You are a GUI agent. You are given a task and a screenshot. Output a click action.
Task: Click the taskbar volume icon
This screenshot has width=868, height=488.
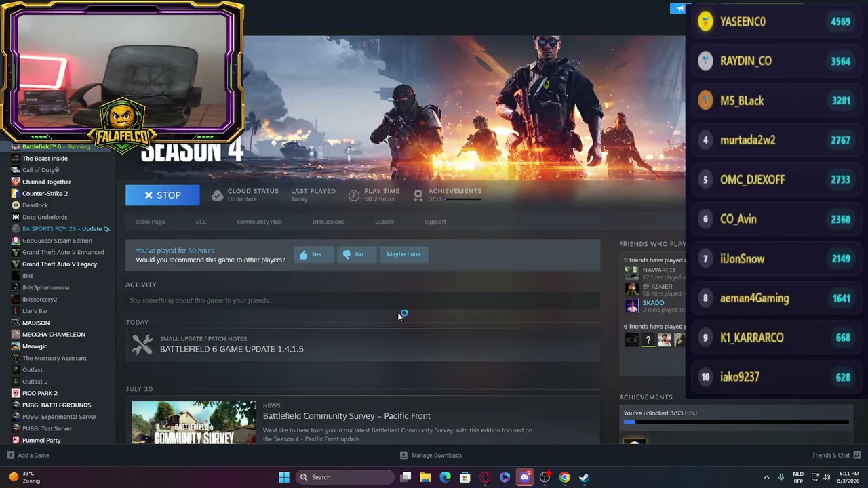[x=827, y=477]
